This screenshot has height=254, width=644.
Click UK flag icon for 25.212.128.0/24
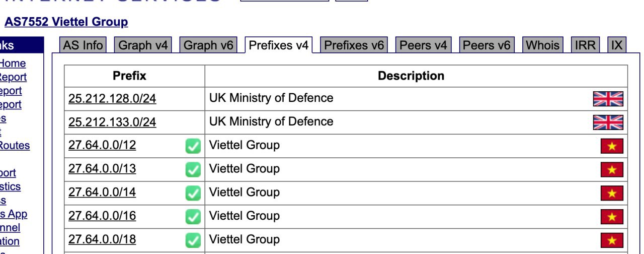pos(608,99)
